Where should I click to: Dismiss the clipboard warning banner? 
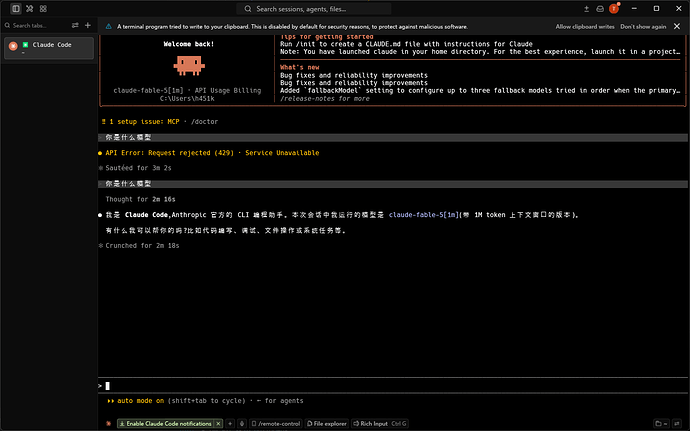[677, 26]
